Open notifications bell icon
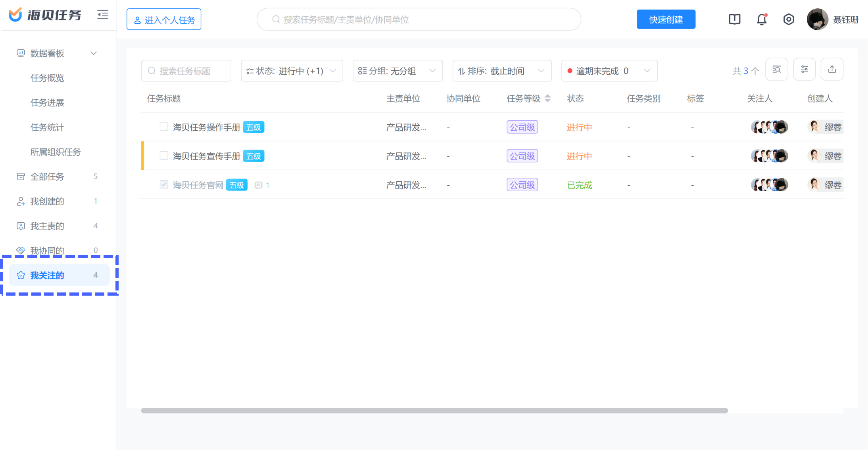Screen dimensions: 868x450 coord(762,19)
